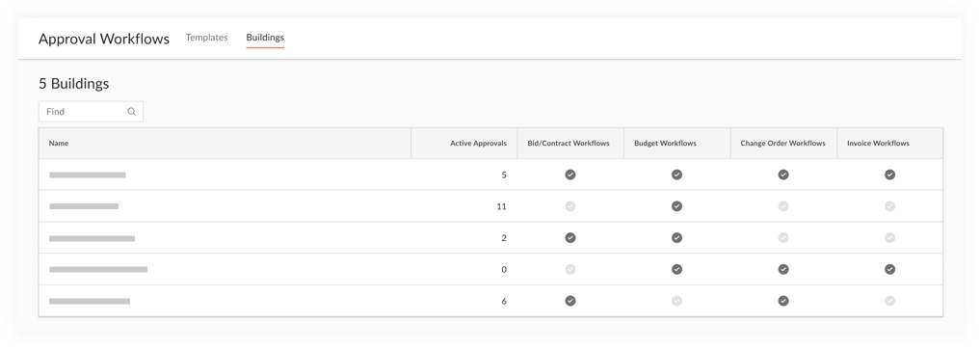The image size is (980, 350).
Task: Click Budget Workflows column header
Action: tap(665, 143)
